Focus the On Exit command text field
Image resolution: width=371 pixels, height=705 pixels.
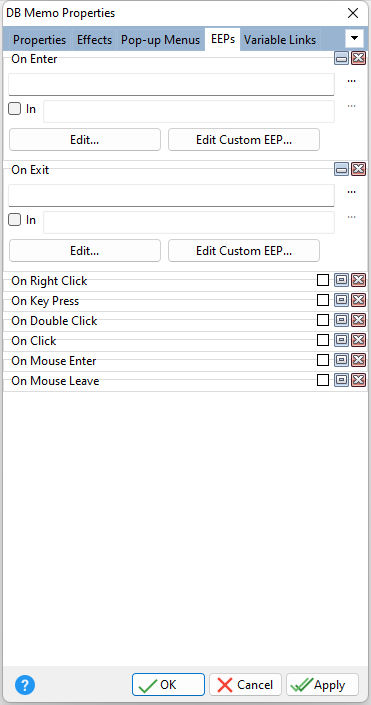click(x=171, y=196)
